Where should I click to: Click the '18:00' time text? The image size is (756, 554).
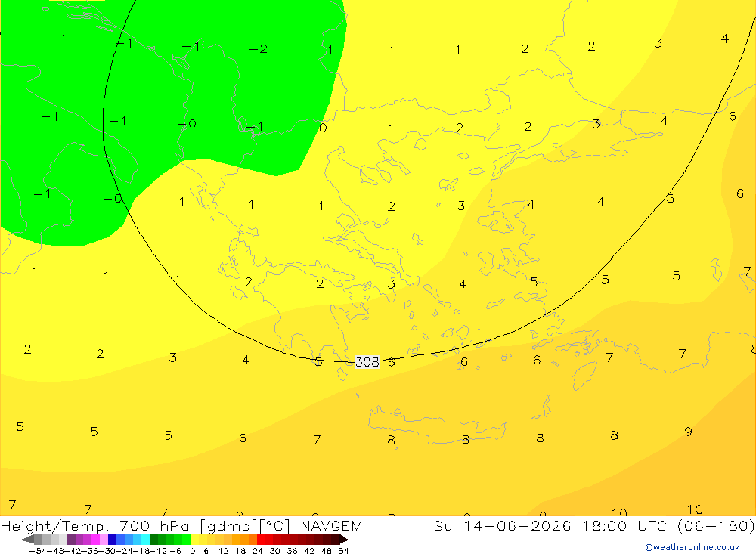click(x=605, y=525)
